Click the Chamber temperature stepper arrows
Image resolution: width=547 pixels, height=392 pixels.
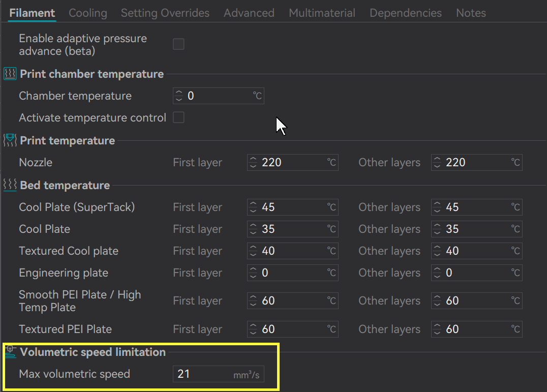(x=178, y=96)
